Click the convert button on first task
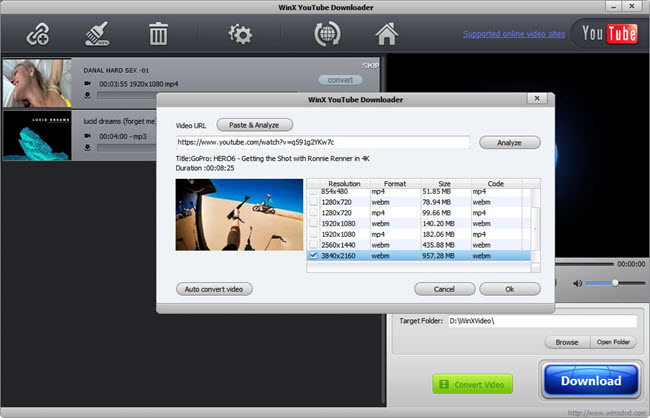The image size is (650, 418). (x=340, y=80)
